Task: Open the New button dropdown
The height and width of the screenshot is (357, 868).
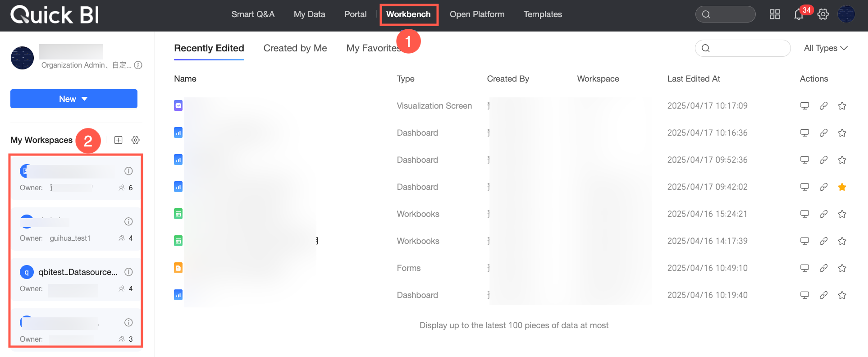Action: [x=74, y=99]
